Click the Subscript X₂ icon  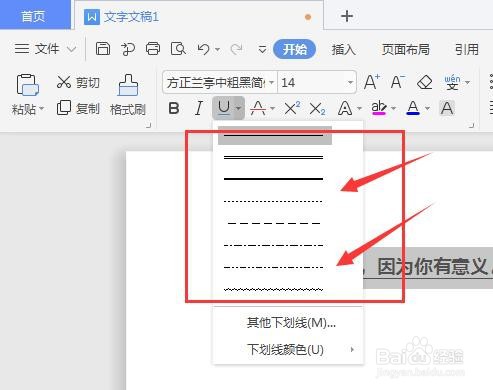317,108
